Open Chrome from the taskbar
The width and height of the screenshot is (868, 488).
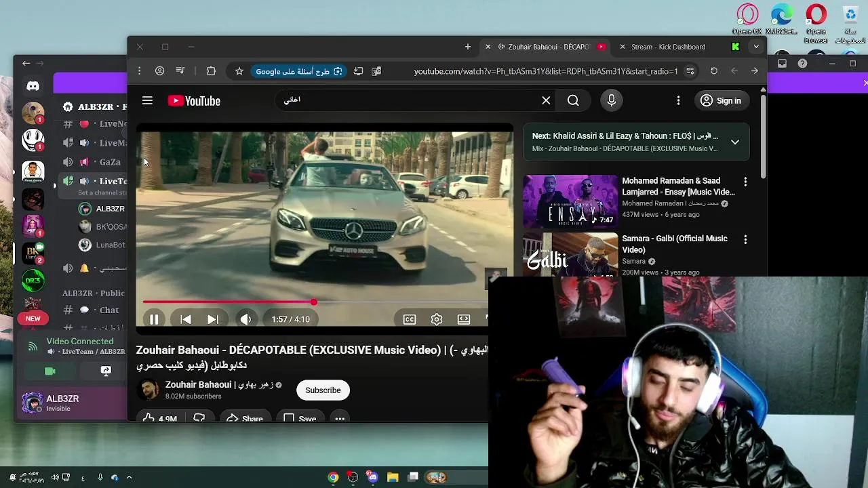pos(333,477)
